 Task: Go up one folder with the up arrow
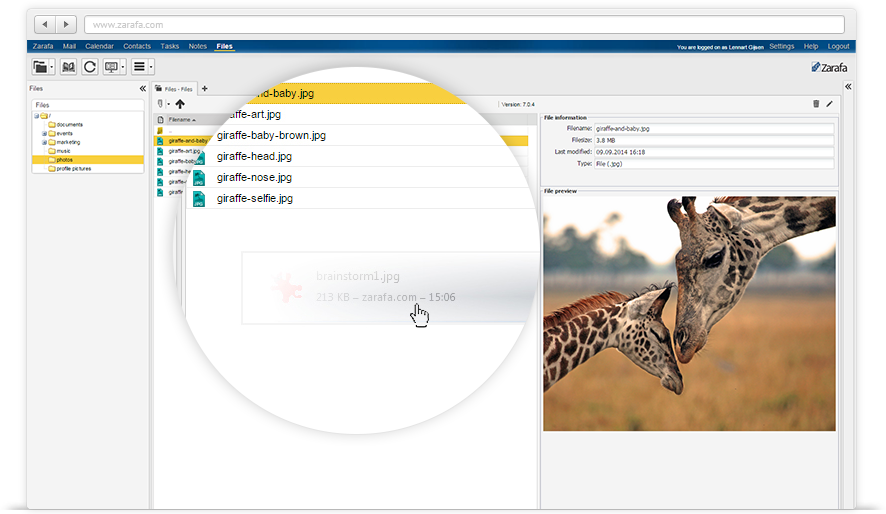[180, 104]
